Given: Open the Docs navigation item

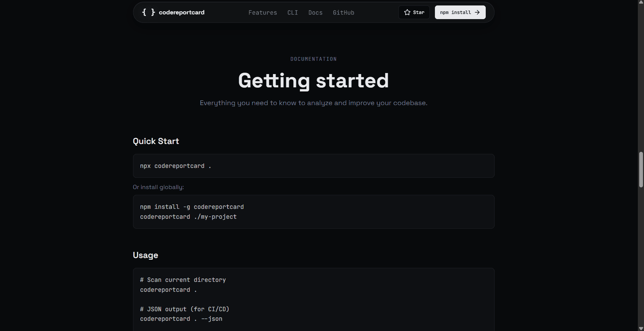Looking at the screenshot, I should pos(315,13).
